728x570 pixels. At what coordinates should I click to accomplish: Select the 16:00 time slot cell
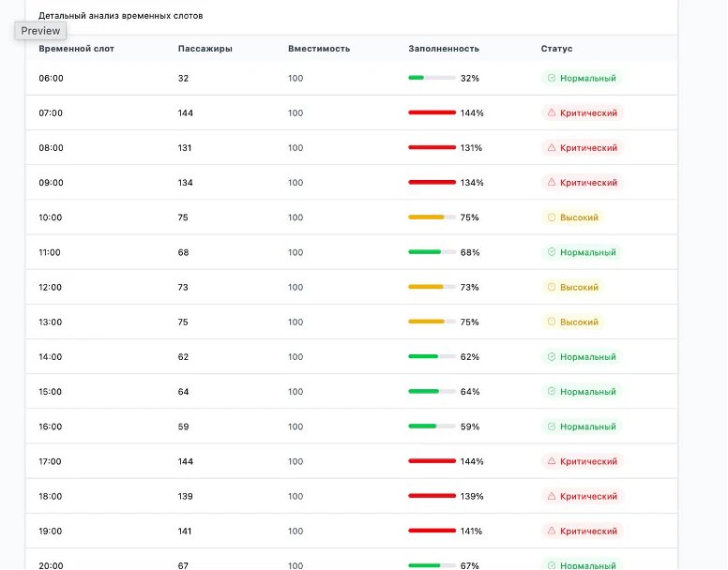(x=50, y=427)
